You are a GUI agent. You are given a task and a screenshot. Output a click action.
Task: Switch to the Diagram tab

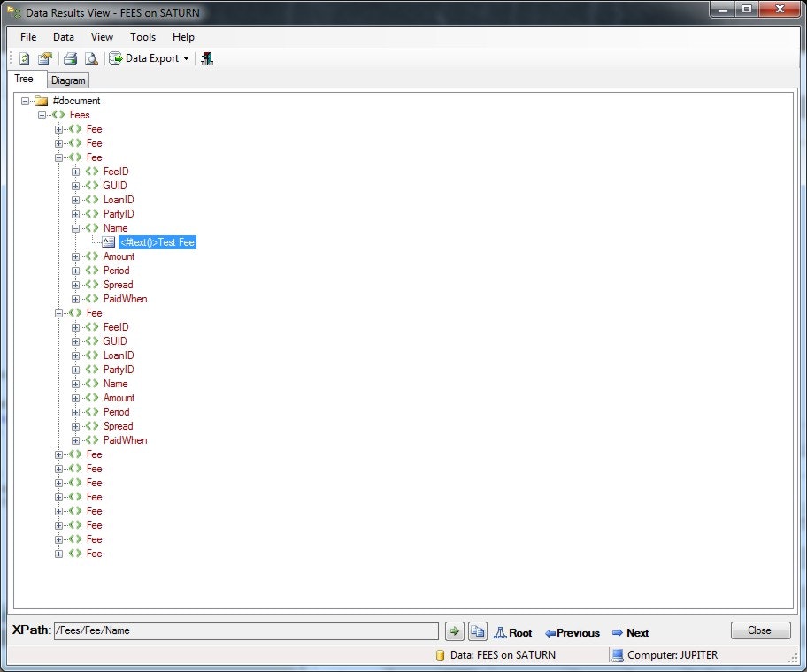tap(68, 80)
